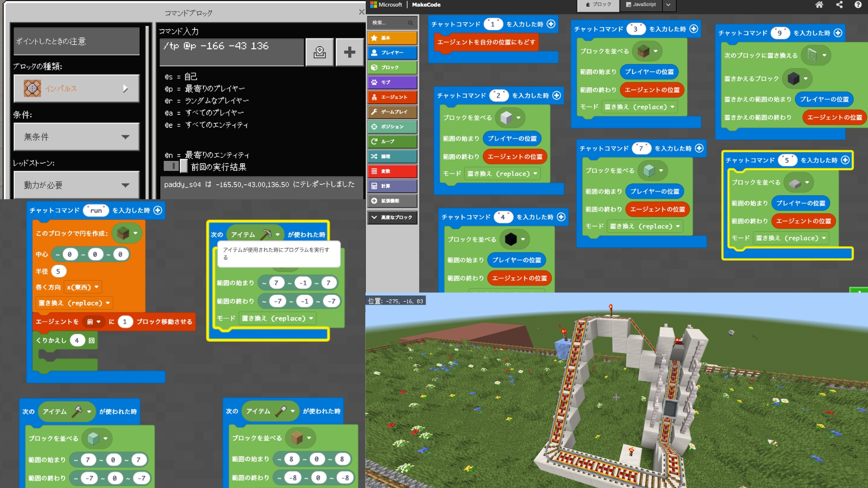Click white block icon in chat command 2
The image size is (868, 488).
pyautogui.click(x=506, y=117)
